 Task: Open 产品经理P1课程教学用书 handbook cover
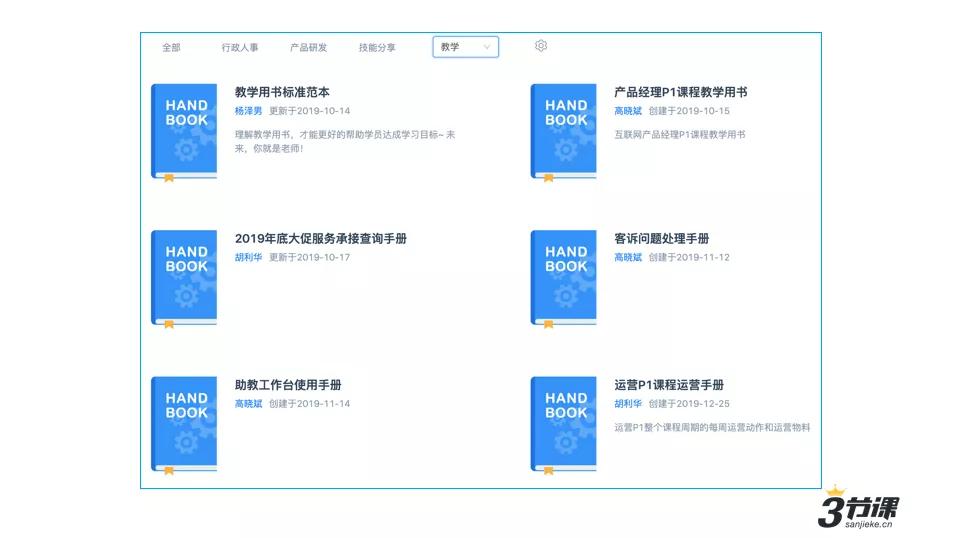563,133
